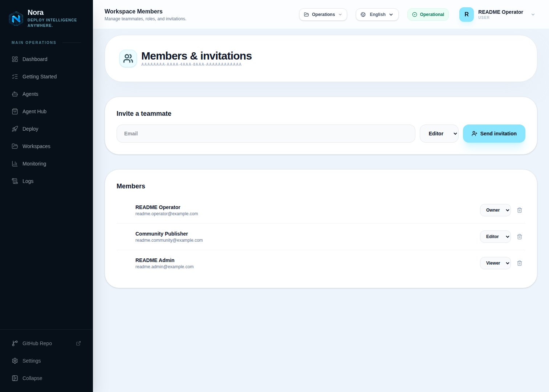The height and width of the screenshot is (392, 549).
Task: Open the Monitoring page
Action: (46, 164)
